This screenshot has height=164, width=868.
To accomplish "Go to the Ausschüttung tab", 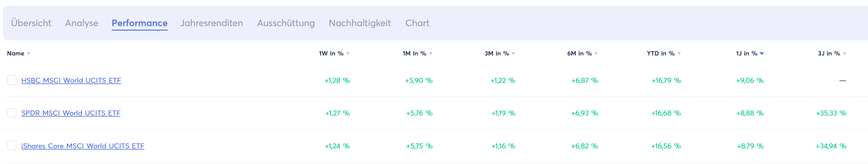I will coord(286,23).
